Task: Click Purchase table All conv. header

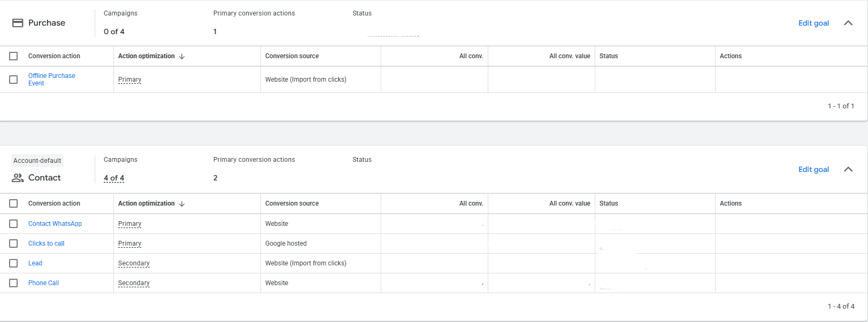Action: pos(471,56)
